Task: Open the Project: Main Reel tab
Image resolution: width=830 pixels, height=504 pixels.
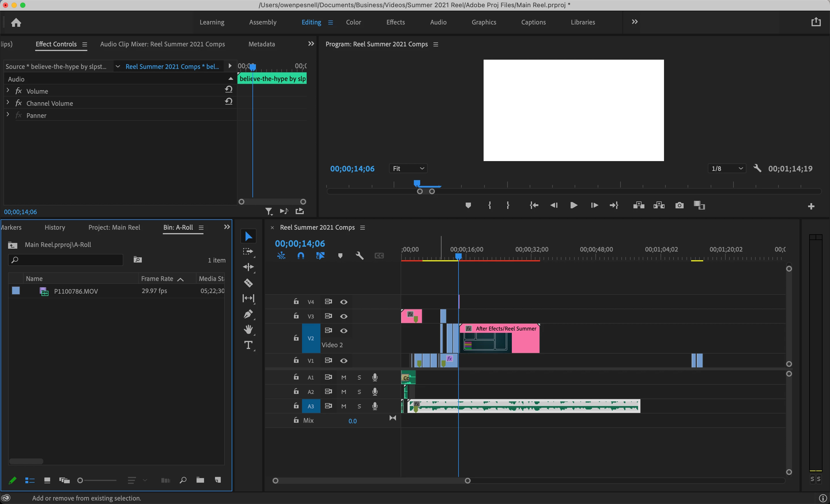Action: point(114,227)
